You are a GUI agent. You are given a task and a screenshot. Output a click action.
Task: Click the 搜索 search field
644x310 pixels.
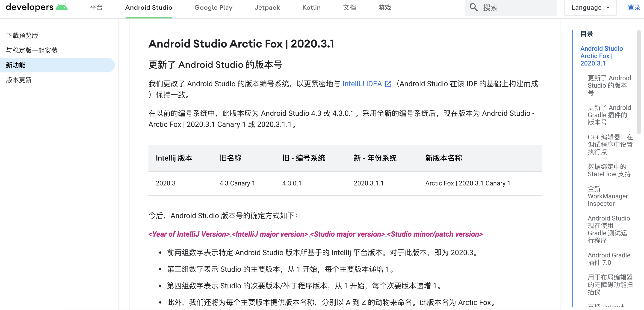coord(511,8)
